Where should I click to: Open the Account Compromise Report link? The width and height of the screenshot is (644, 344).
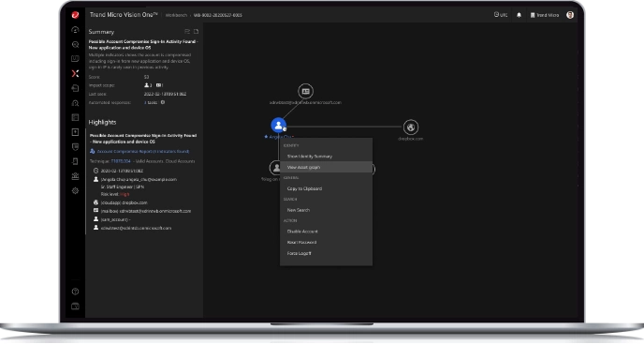[x=143, y=152]
